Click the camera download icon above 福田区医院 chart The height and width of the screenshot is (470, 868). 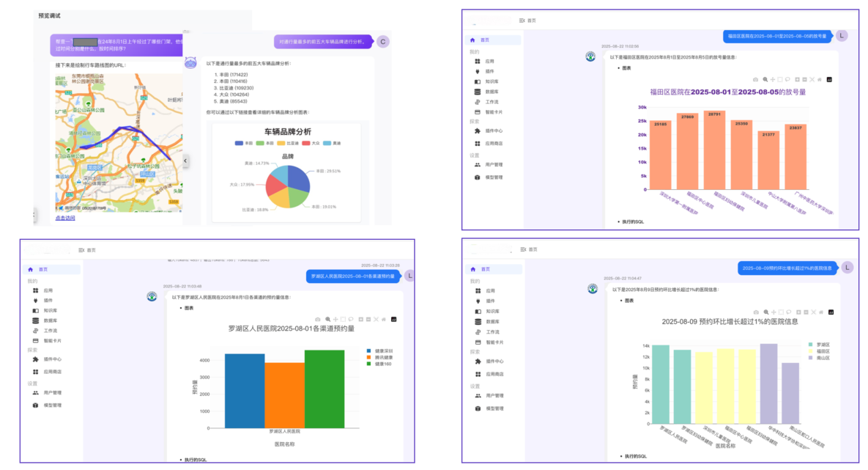click(756, 80)
